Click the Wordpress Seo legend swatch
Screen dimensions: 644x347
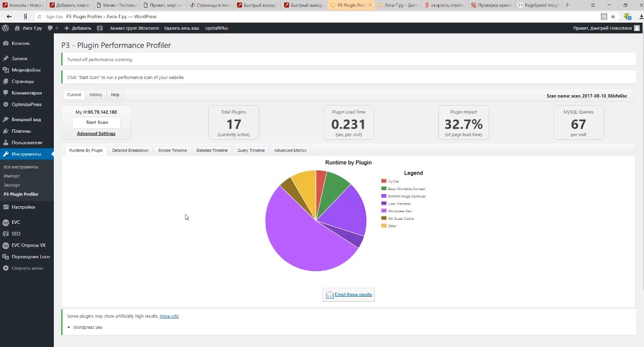point(384,211)
